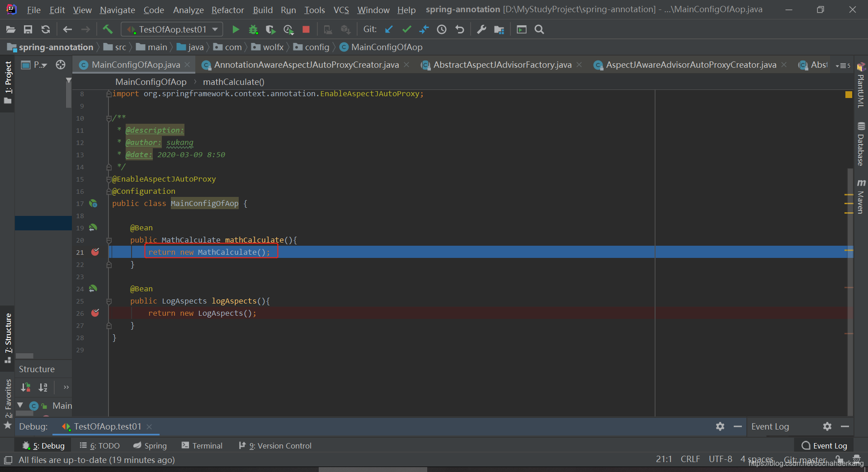868x472 pixels.
Task: Navigate forward with the right arrow
Action: (85, 30)
